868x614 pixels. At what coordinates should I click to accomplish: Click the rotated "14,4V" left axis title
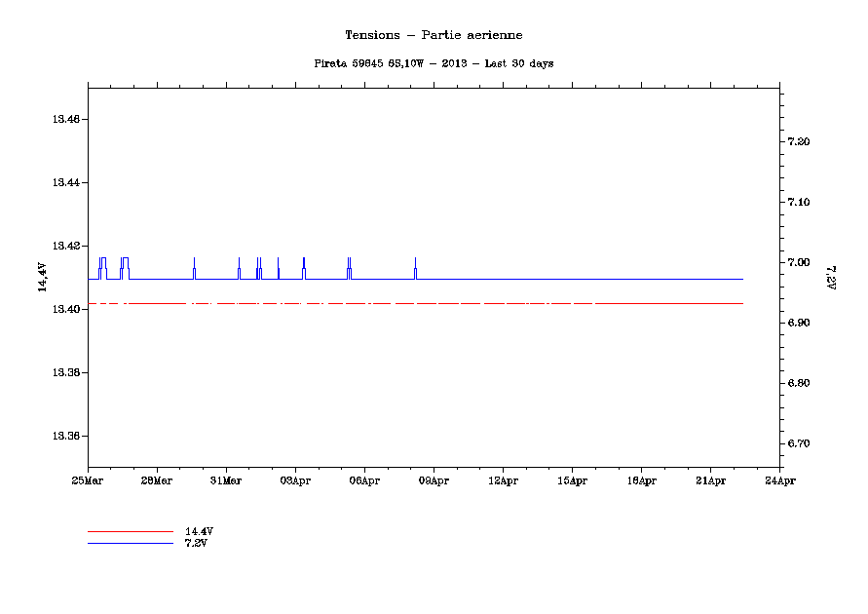pos(42,278)
